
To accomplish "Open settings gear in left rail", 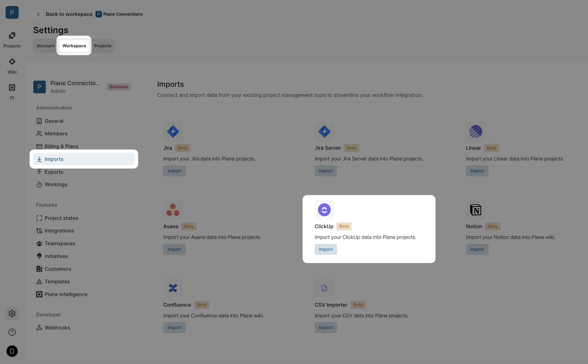I will (x=12, y=313).
